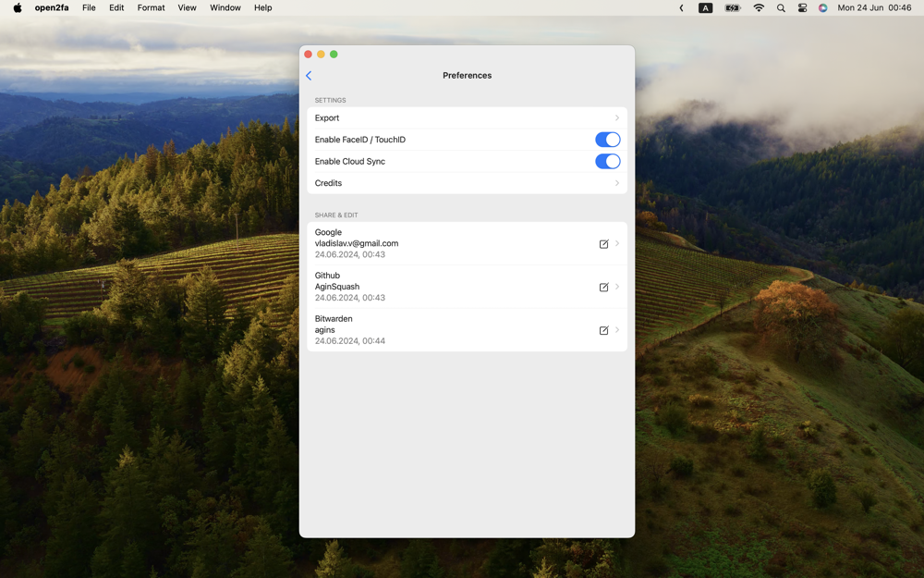This screenshot has width=924, height=578.
Task: Turn off Enable Cloud Sync switch
Action: click(x=608, y=161)
